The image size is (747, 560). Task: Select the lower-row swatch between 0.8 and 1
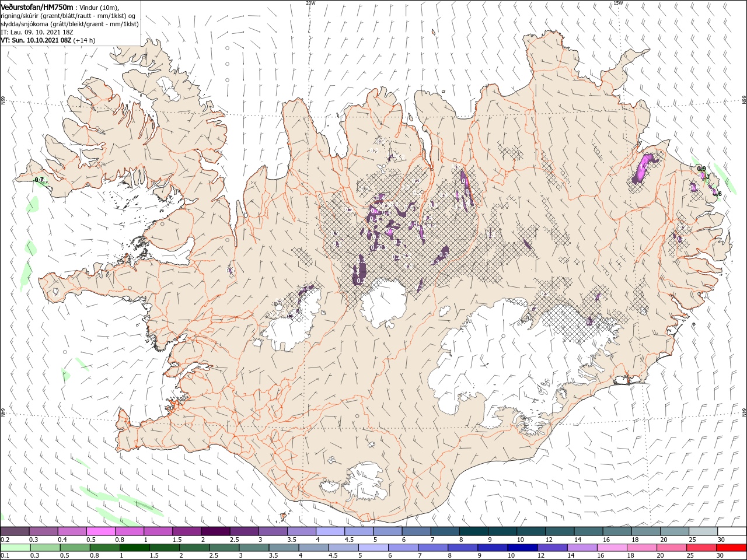(x=105, y=548)
